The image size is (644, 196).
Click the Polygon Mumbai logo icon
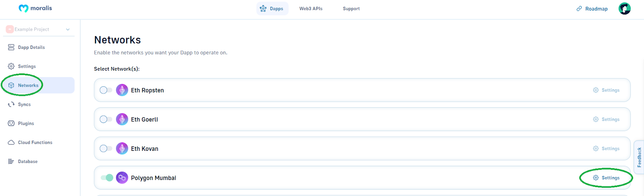click(122, 177)
